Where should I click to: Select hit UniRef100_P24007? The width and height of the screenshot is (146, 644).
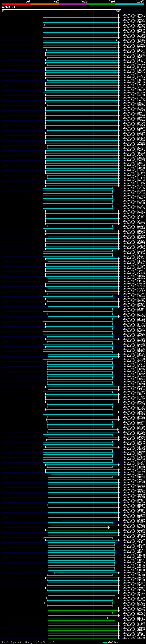[133, 221]
